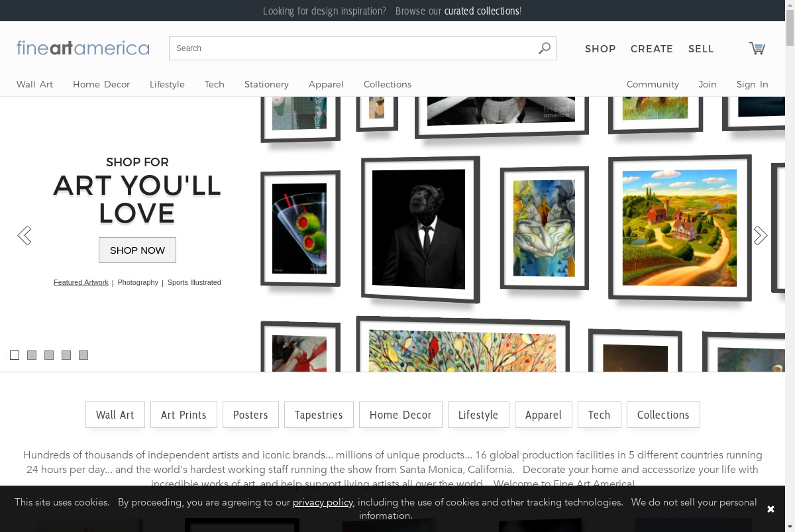Screen dimensions: 795x532
Task: Open the abstract blue-yellow figure artwork
Action: (545, 229)
